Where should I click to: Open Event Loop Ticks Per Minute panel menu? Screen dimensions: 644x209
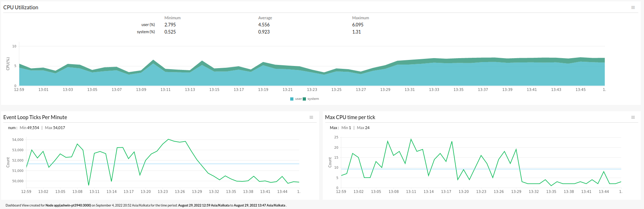pyautogui.click(x=311, y=117)
